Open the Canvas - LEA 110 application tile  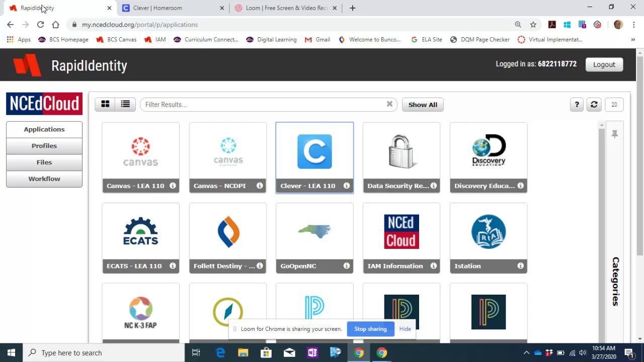point(140,157)
